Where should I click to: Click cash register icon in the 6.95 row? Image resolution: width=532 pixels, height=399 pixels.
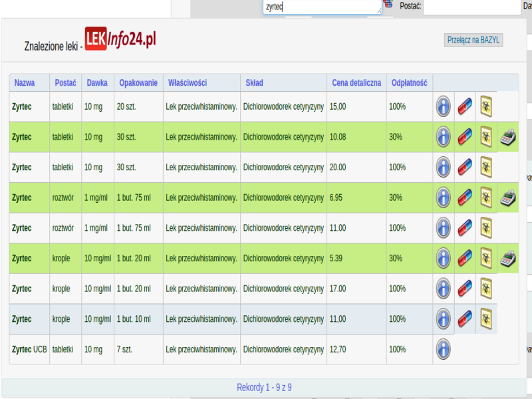click(508, 198)
